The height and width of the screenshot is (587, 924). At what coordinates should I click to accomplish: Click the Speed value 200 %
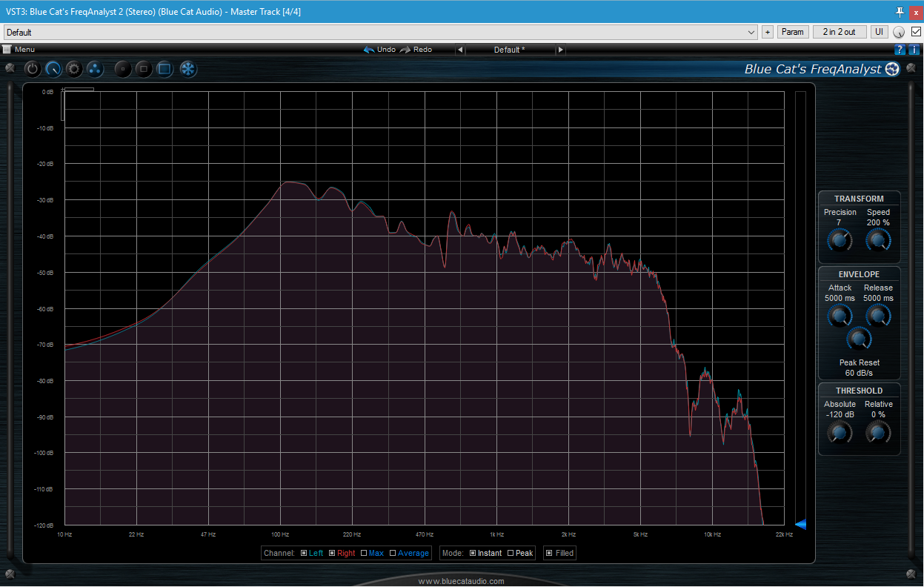pos(878,222)
